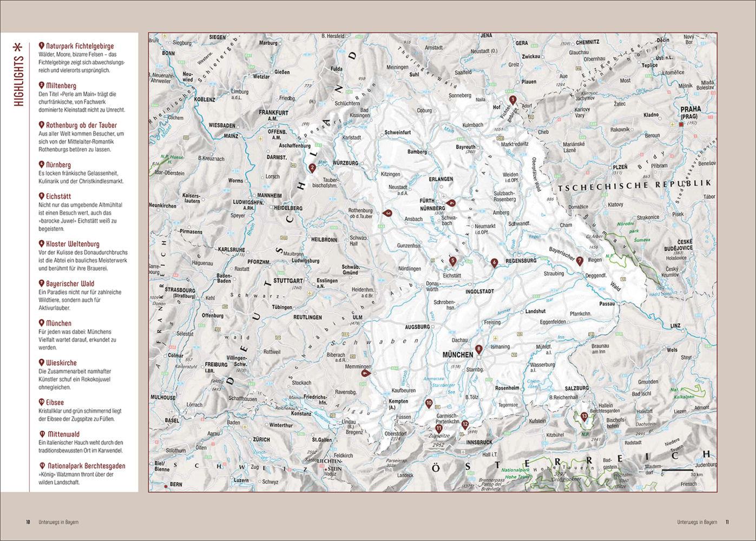Click the STUTTGART label on the map
This screenshot has height=541, width=756.
[288, 281]
